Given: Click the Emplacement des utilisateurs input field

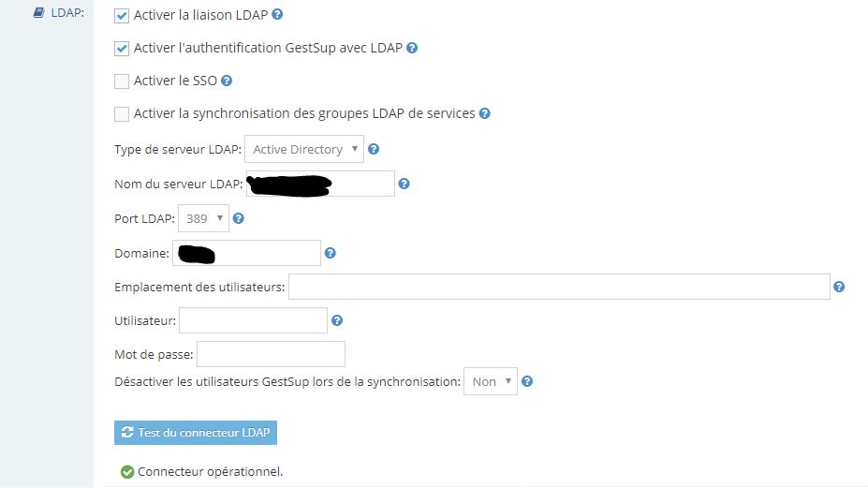Looking at the screenshot, I should (559, 287).
